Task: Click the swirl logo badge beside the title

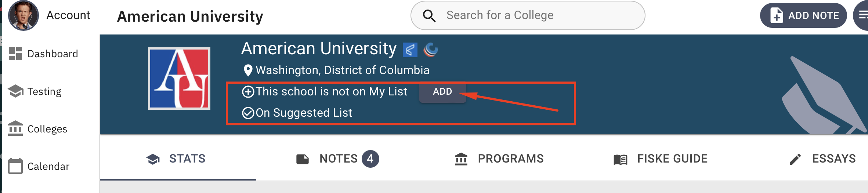Action: [x=431, y=50]
